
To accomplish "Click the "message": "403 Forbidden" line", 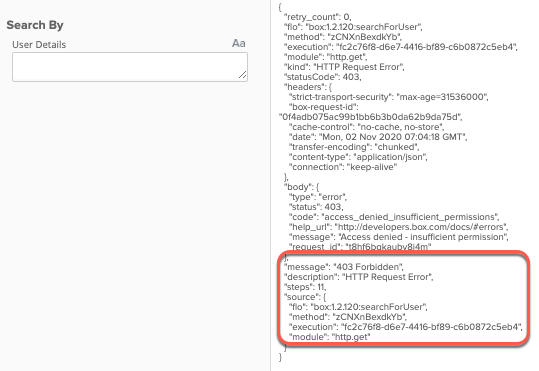I will (344, 267).
